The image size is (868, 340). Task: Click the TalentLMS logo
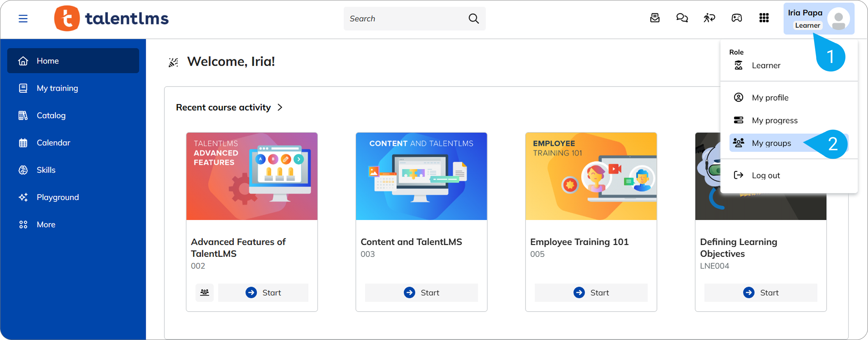pos(112,18)
